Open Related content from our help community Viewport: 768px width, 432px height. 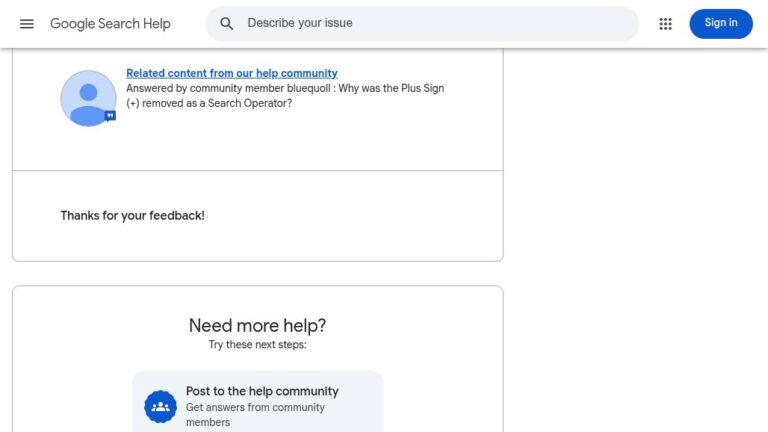pyautogui.click(x=232, y=73)
